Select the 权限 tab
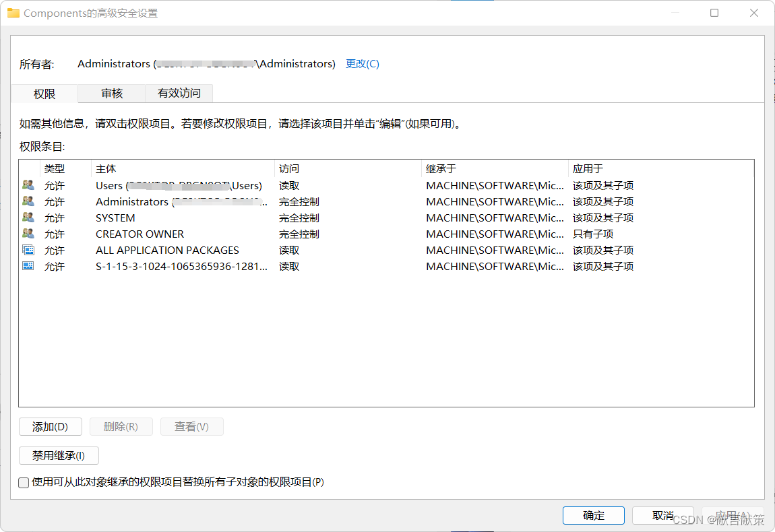 pos(44,94)
